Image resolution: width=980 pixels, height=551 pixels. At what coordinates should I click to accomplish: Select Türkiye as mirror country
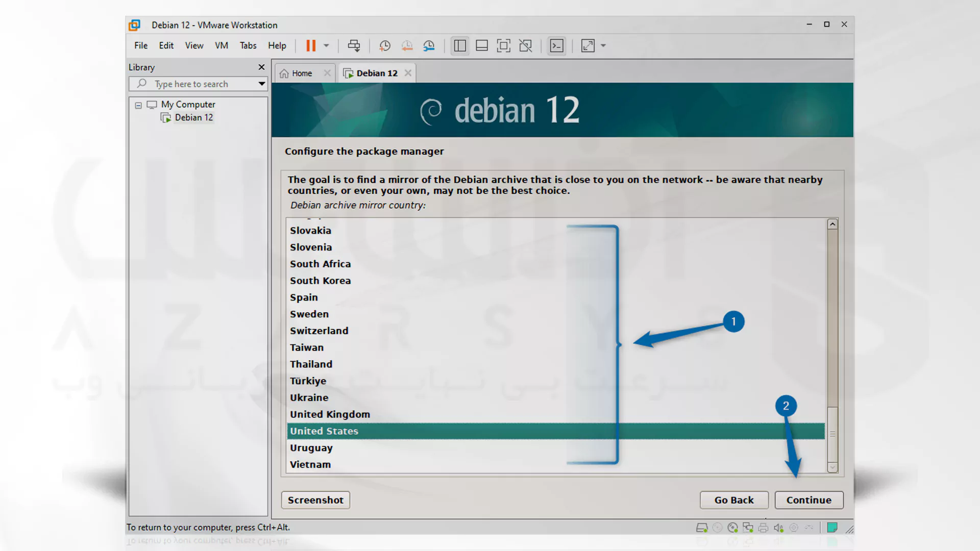pos(555,381)
